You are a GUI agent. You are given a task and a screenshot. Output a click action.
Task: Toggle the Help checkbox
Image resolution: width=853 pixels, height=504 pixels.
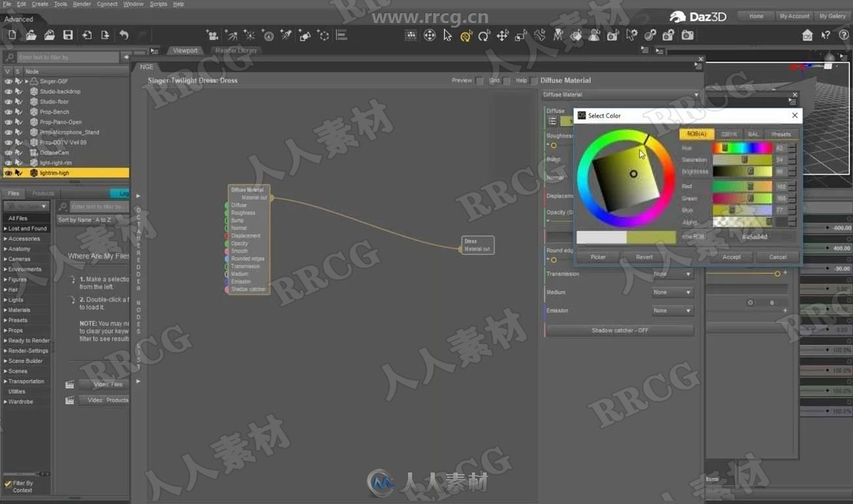click(533, 81)
